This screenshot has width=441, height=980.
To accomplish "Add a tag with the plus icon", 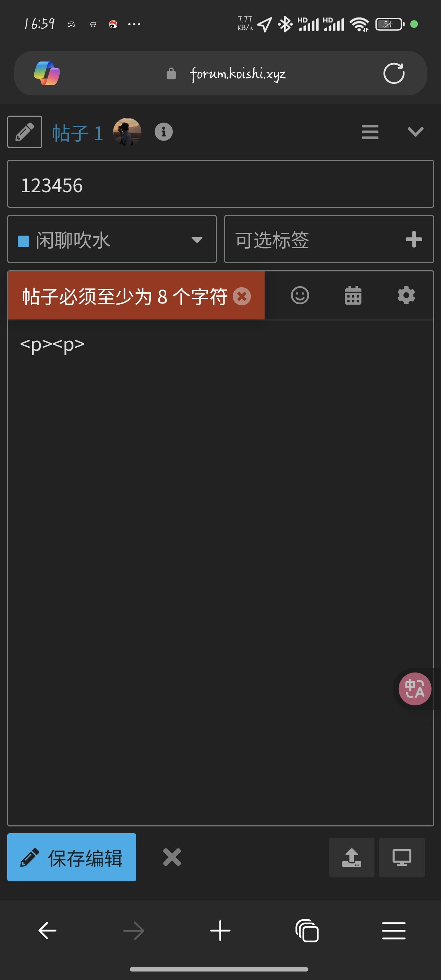I will pyautogui.click(x=414, y=239).
